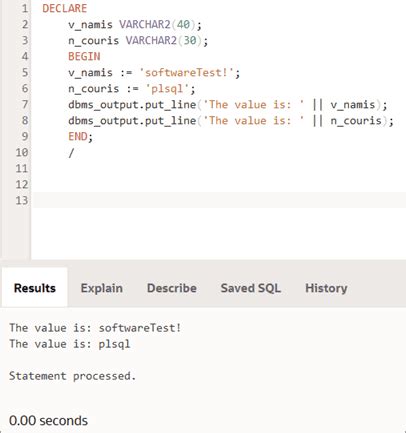The width and height of the screenshot is (406, 433).
Task: Click the END; statement on line 9
Action: [x=80, y=136]
